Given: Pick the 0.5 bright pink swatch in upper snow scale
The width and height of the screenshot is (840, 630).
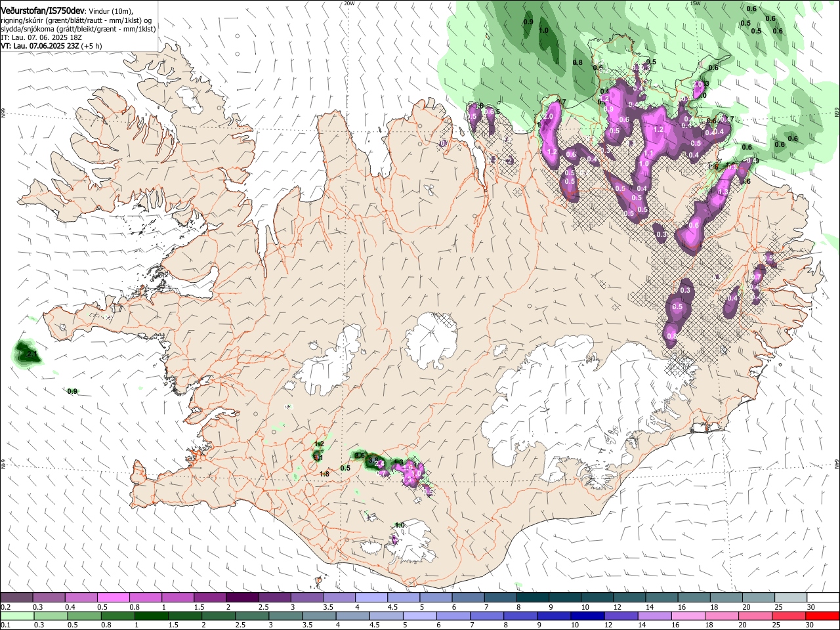Looking at the screenshot, I should tap(113, 598).
